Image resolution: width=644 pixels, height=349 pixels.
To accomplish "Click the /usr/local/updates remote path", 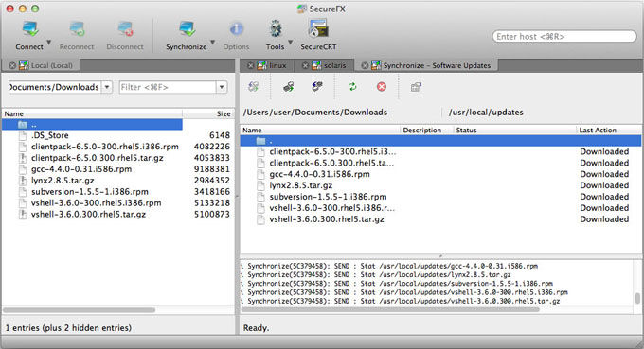I will coord(486,113).
